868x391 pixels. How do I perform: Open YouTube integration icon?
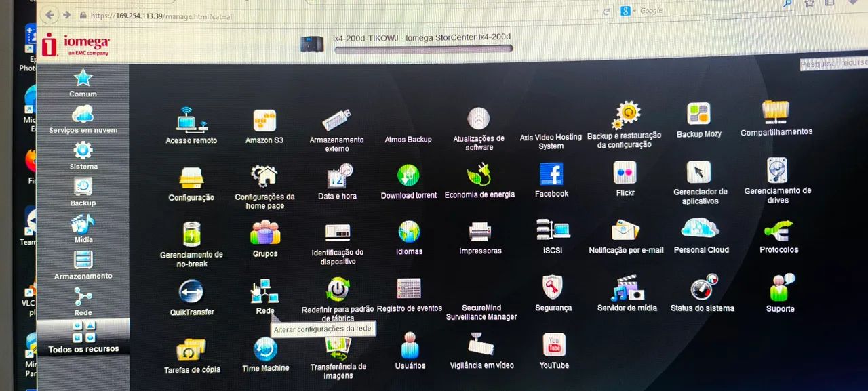(554, 344)
